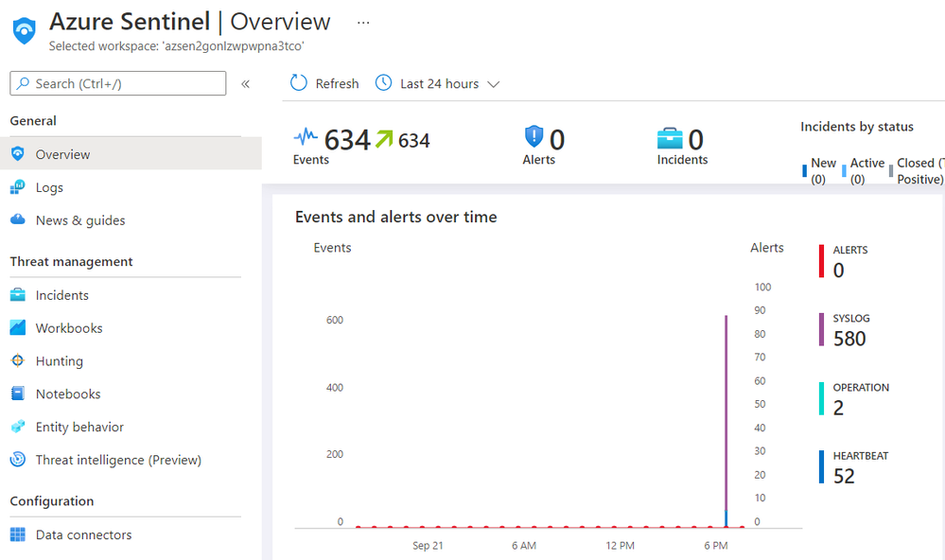Screen dimensions: 945x560
Task: Click the magnifier icon in search box
Action: click(x=23, y=83)
